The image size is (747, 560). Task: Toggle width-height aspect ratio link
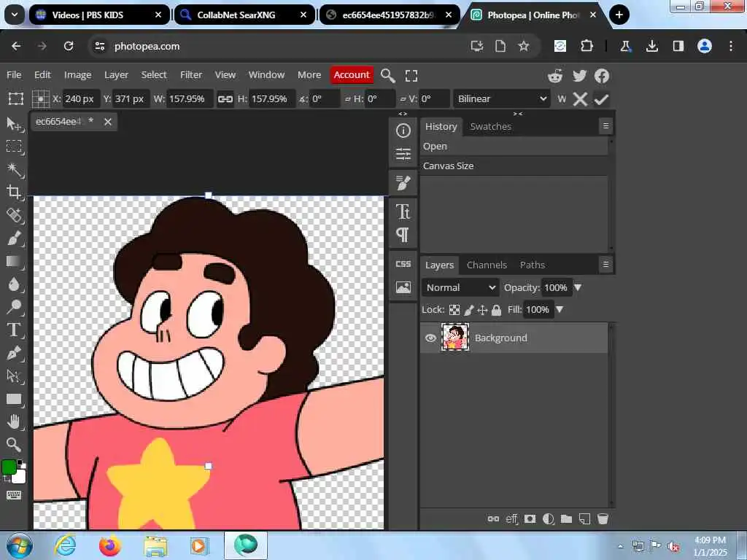tap(225, 99)
